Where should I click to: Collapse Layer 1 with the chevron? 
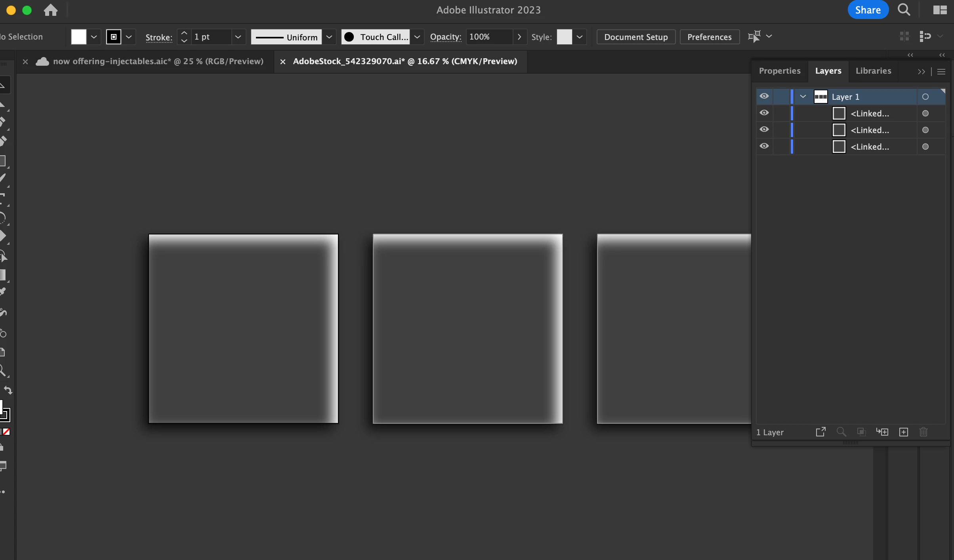pyautogui.click(x=803, y=97)
